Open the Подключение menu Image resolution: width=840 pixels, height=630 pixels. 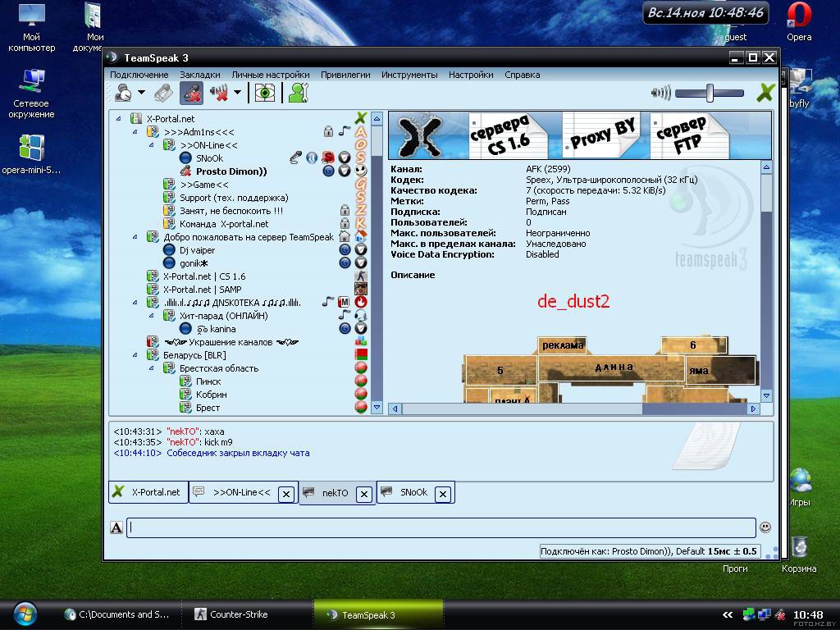pos(139,75)
